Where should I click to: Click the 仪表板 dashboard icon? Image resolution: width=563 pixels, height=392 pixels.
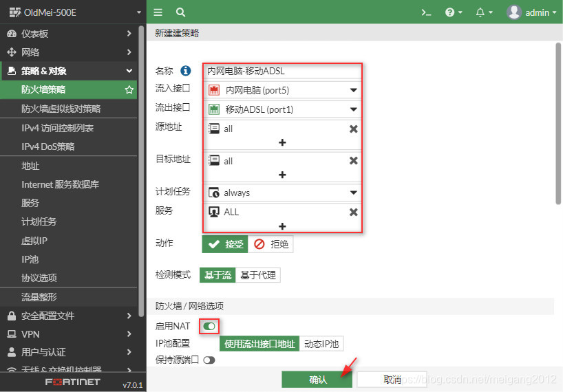[12, 34]
